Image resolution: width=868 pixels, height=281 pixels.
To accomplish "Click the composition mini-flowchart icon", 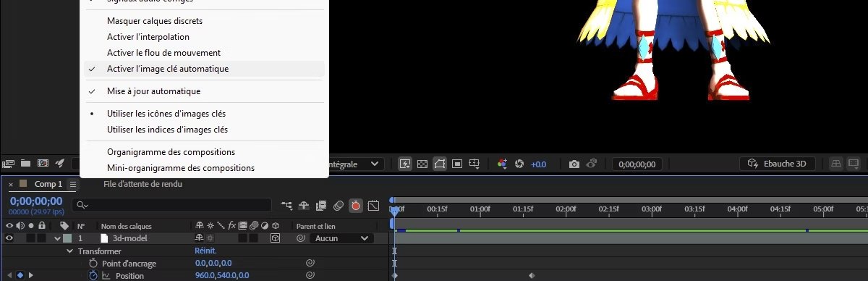I will 287,206.
